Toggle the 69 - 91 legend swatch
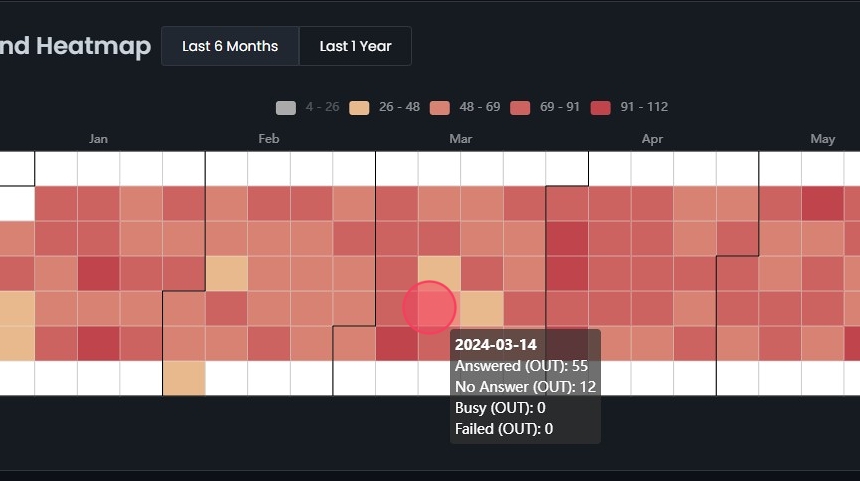The width and height of the screenshot is (860, 481). click(x=520, y=107)
